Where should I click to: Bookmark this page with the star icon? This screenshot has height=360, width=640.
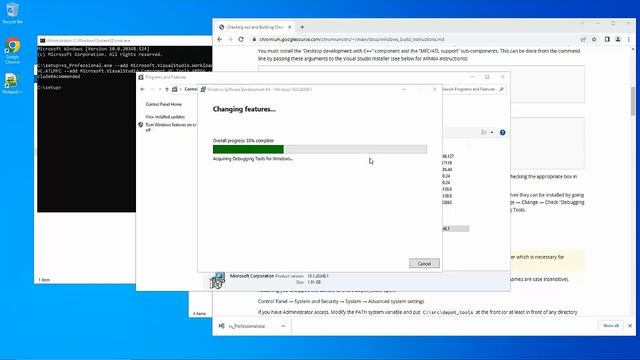tap(594, 39)
